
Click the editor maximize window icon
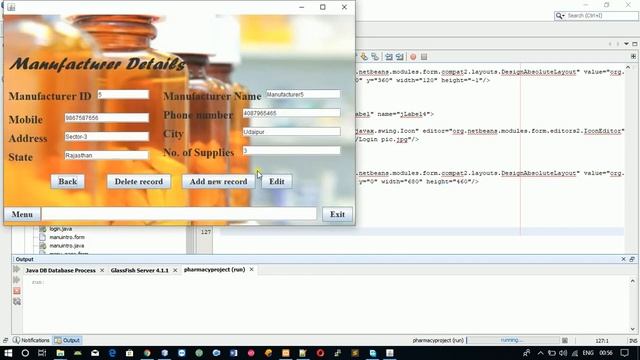635,44
